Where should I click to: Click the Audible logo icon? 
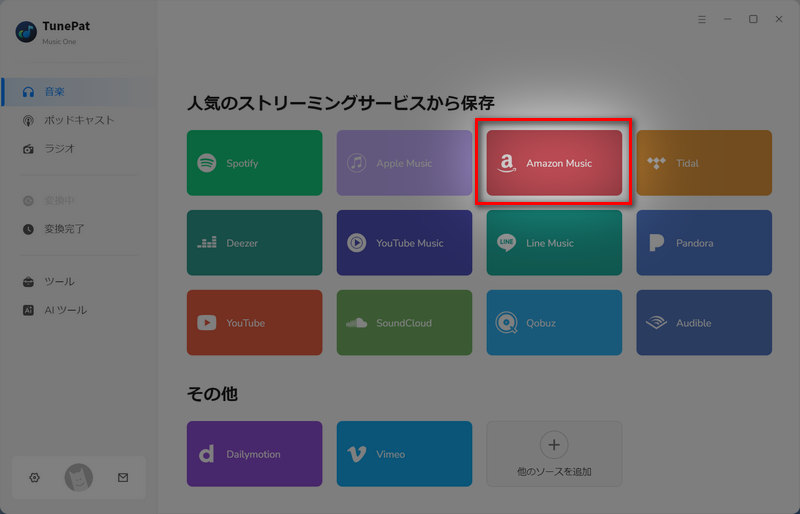tap(656, 323)
